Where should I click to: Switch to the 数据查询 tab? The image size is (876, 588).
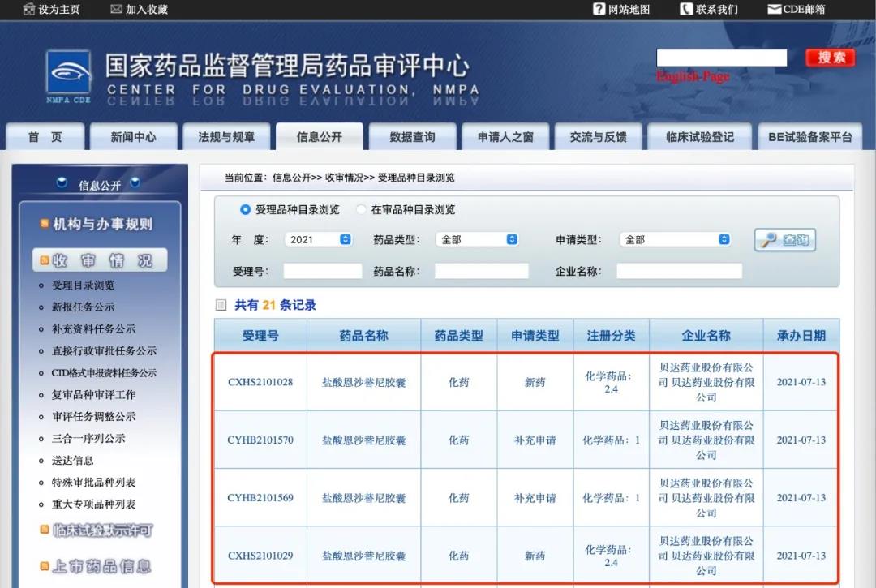[x=415, y=136]
